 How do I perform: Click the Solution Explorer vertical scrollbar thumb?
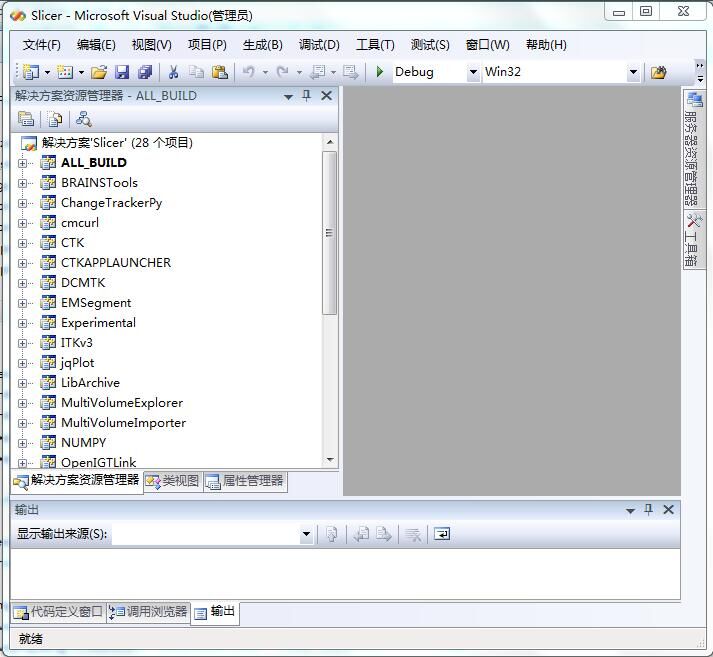click(330, 233)
